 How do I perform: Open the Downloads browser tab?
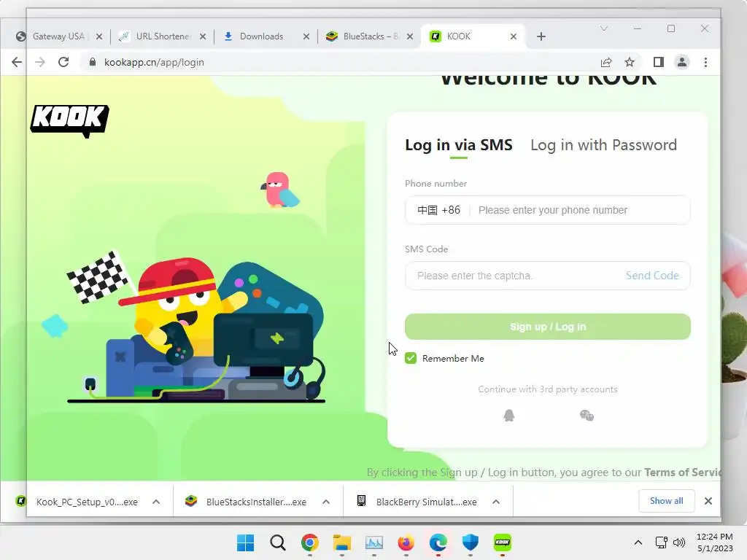(x=261, y=36)
